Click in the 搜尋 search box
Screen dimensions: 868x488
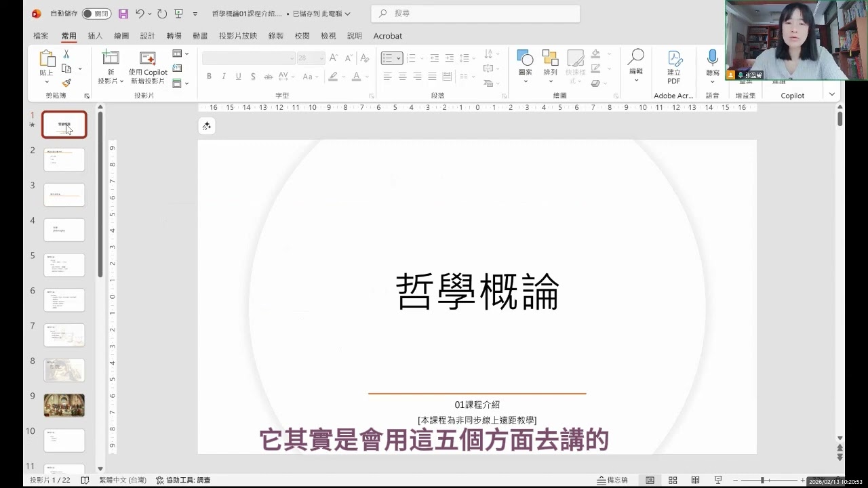pos(475,14)
